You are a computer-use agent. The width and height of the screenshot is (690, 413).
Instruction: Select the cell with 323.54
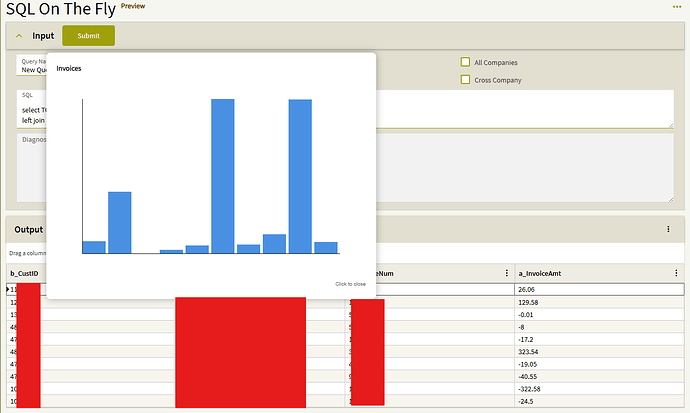tap(599, 351)
